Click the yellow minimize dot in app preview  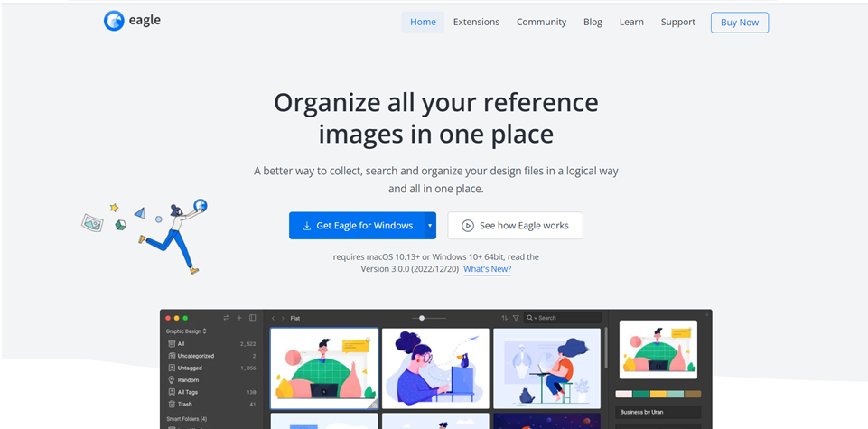click(x=177, y=318)
